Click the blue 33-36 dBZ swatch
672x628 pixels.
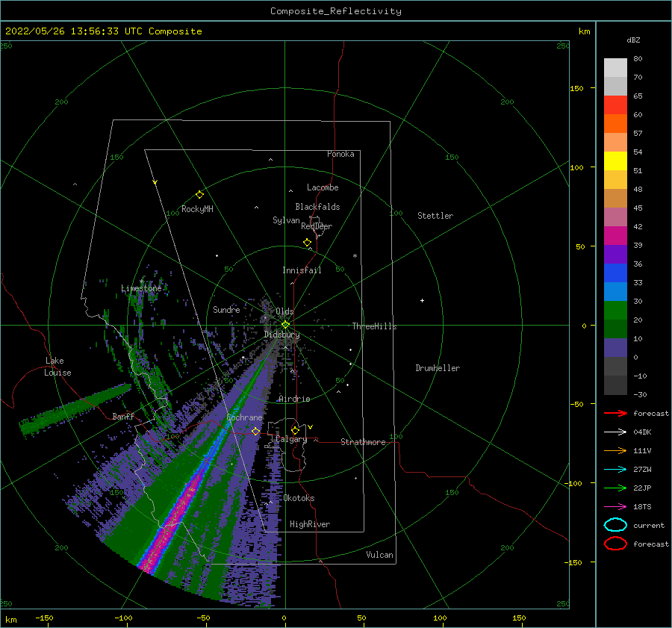615,273
